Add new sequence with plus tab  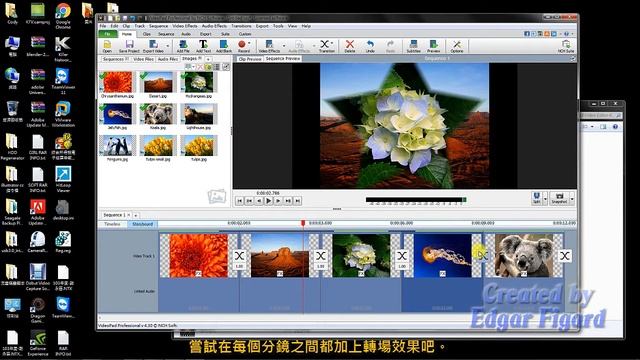[136, 215]
